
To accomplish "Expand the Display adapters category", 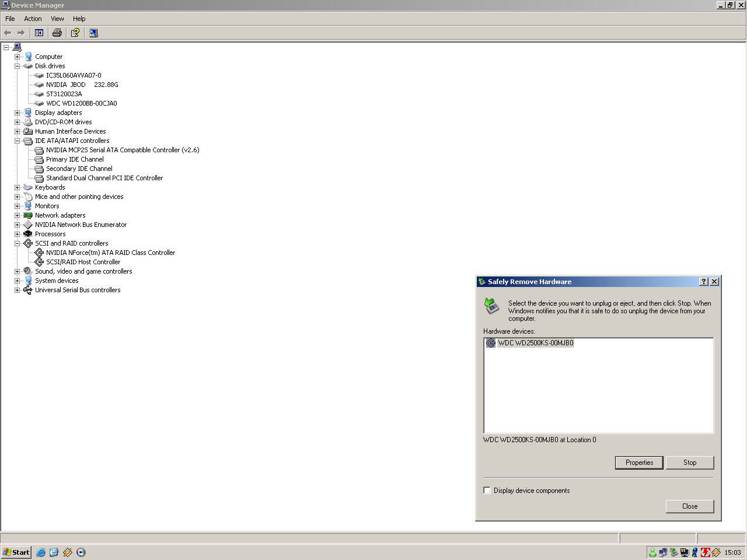I will coord(17,113).
